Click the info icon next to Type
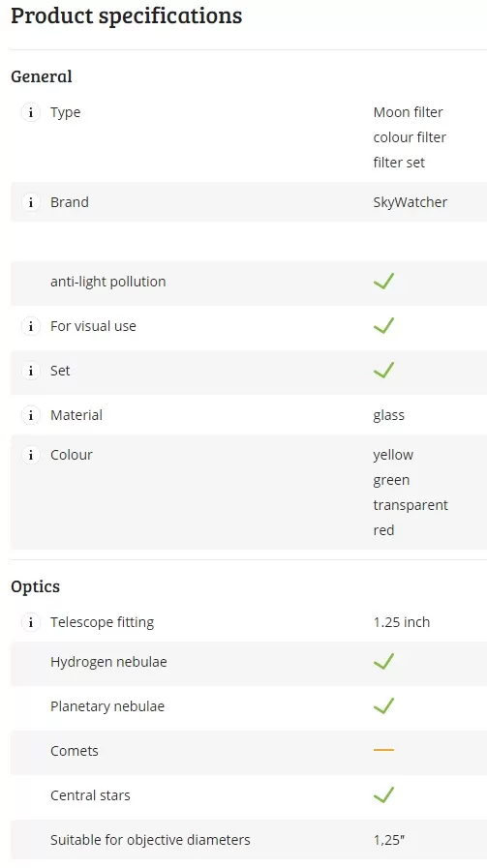 pyautogui.click(x=31, y=112)
